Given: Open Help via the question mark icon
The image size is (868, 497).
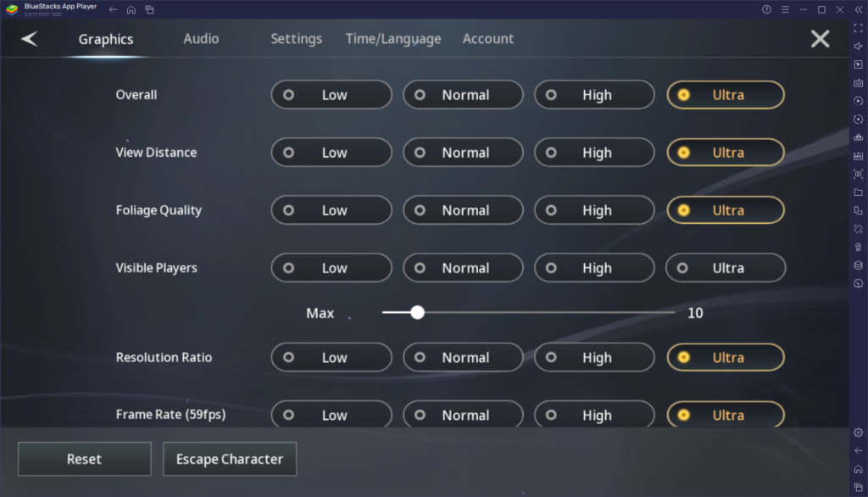Looking at the screenshot, I should point(767,9).
